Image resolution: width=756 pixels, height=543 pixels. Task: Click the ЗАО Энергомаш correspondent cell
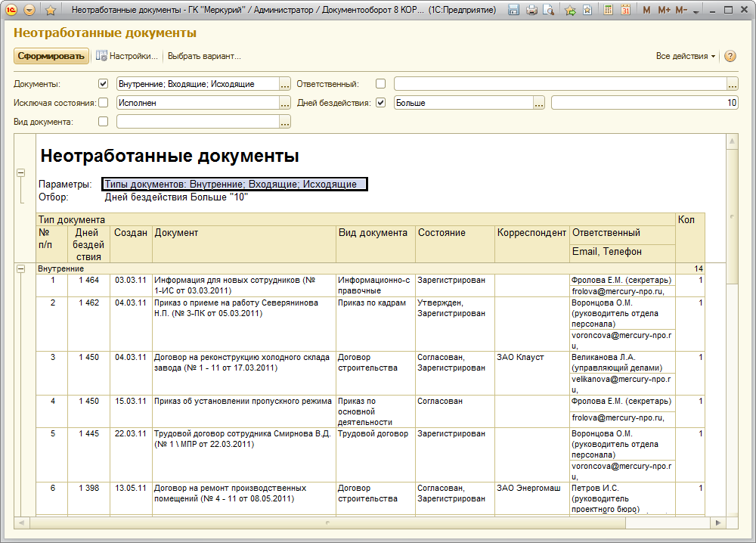532,498
